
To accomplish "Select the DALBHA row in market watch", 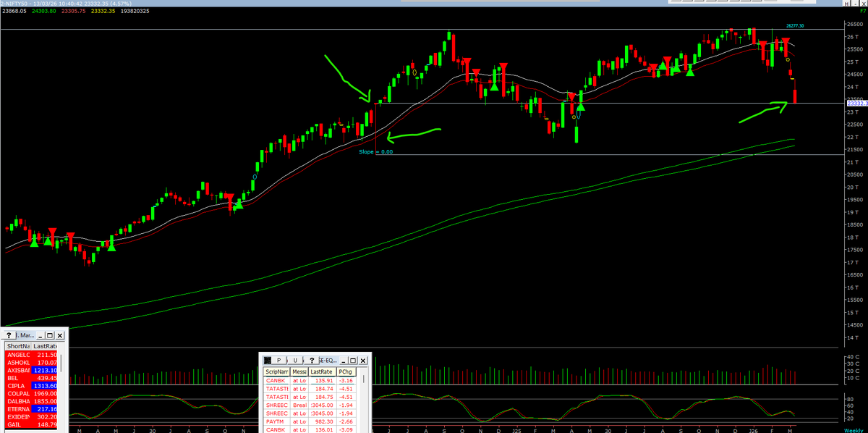I will click(32, 401).
